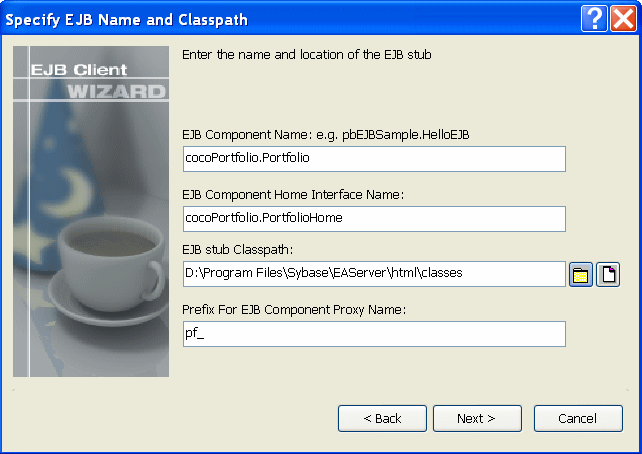Viewport: 642px width, 454px height.
Task: Click into the Home Interface Name field
Action: (374, 218)
